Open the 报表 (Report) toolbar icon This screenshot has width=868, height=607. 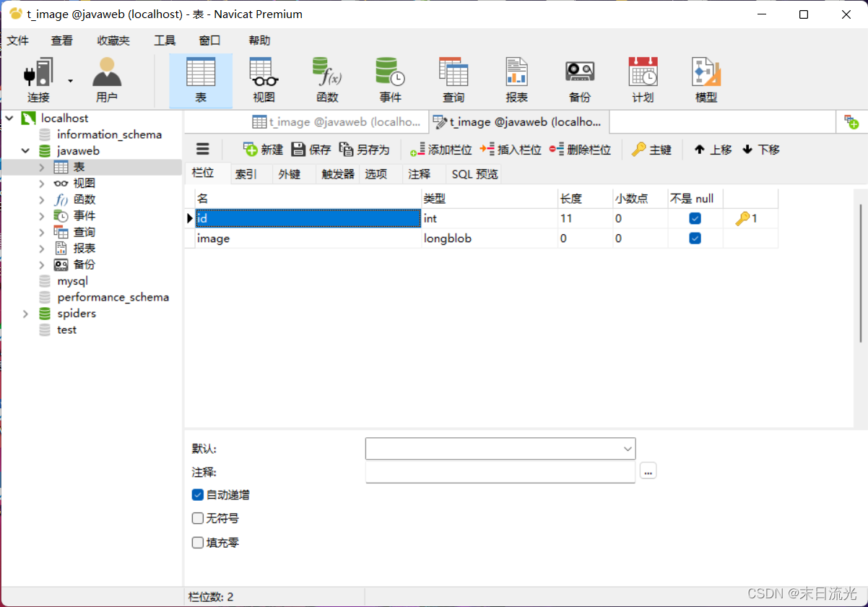[x=516, y=80]
